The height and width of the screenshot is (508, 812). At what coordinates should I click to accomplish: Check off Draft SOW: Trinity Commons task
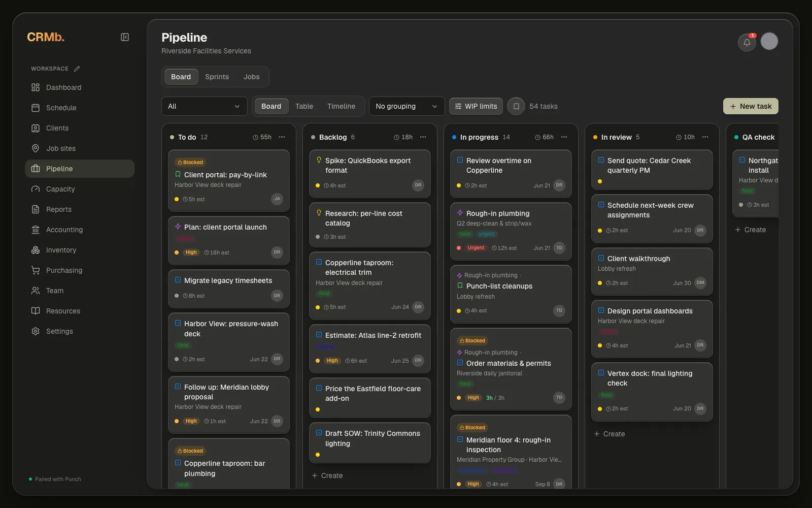click(x=319, y=433)
